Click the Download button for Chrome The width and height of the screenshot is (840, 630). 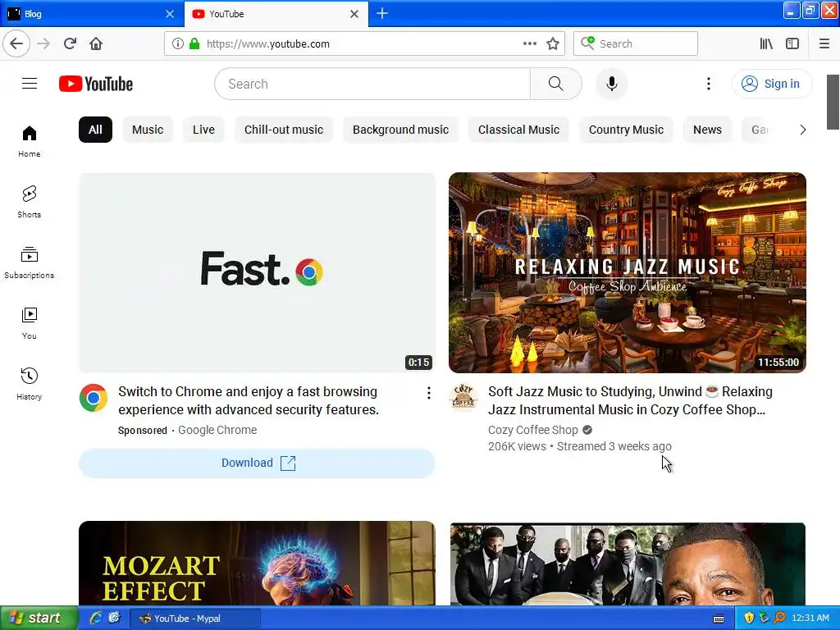257,463
